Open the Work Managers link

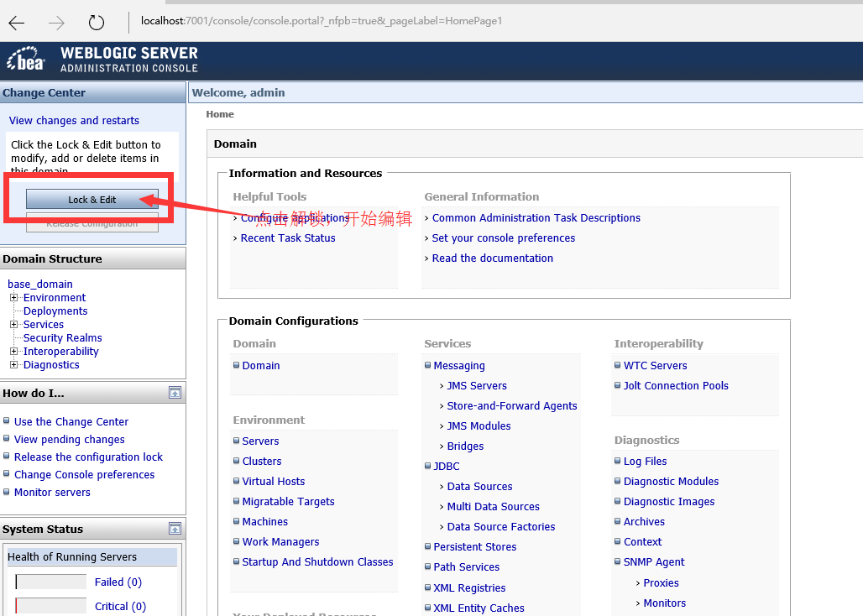(280, 542)
